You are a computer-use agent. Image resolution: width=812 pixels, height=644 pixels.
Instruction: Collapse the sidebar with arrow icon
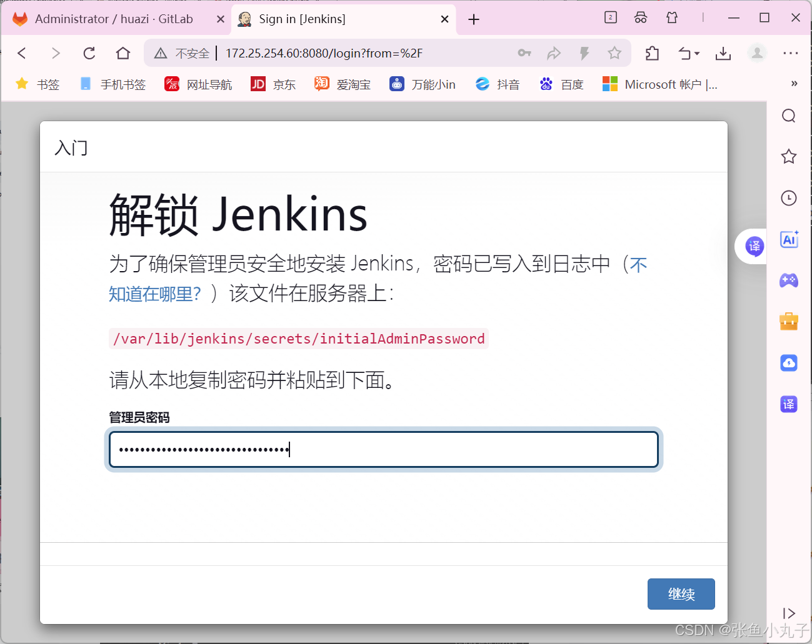(789, 613)
